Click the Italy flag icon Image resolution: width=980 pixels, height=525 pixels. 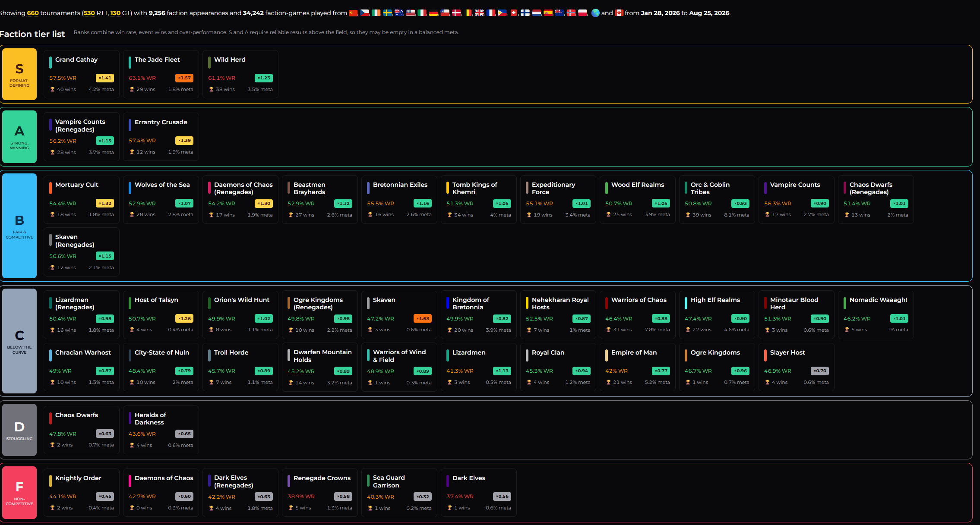[x=422, y=13]
